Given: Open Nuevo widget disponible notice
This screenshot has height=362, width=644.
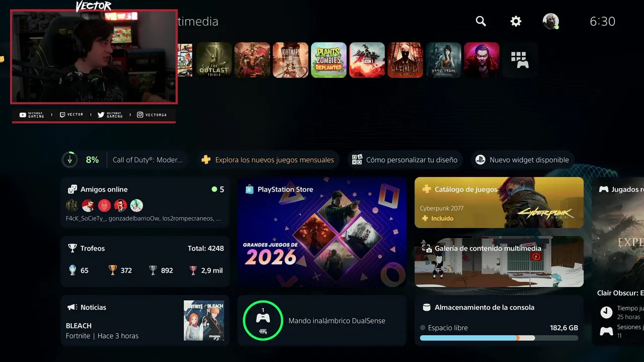Looking at the screenshot, I should point(523,160).
